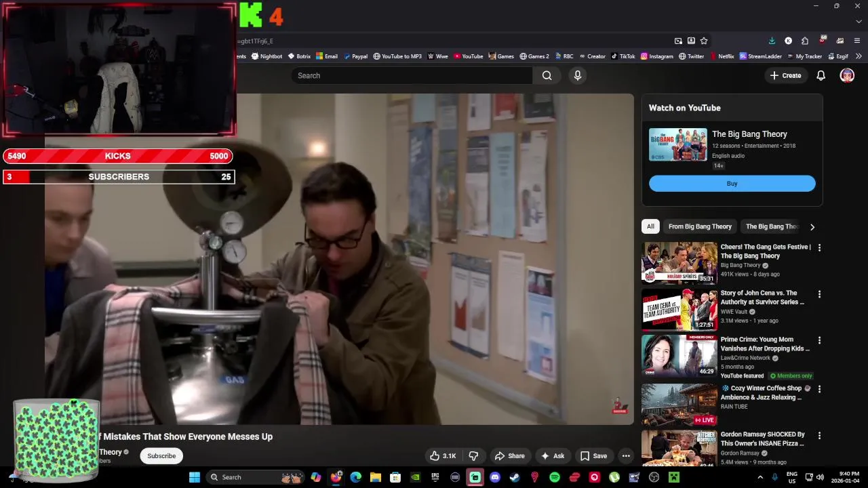Open RBC bookmark
Image resolution: width=868 pixels, height=488 pixels.
564,56
